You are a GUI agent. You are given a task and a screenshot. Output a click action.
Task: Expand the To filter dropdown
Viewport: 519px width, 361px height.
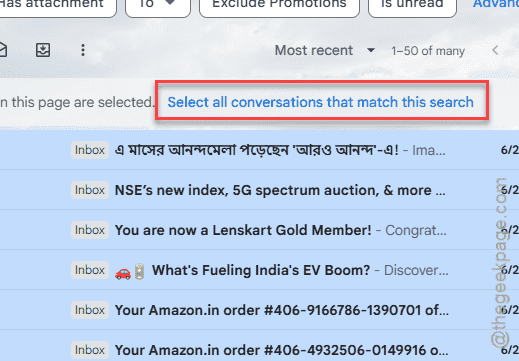point(158,5)
